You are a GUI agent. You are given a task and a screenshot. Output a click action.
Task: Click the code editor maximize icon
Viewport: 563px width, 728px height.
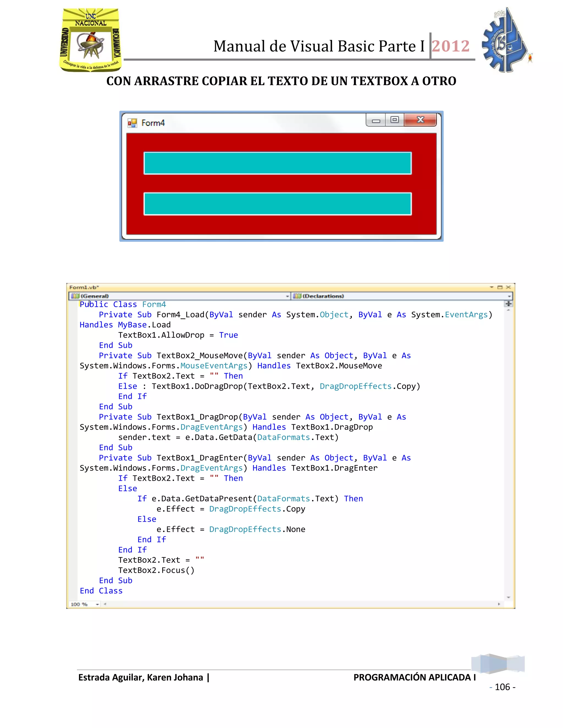pos(499,287)
